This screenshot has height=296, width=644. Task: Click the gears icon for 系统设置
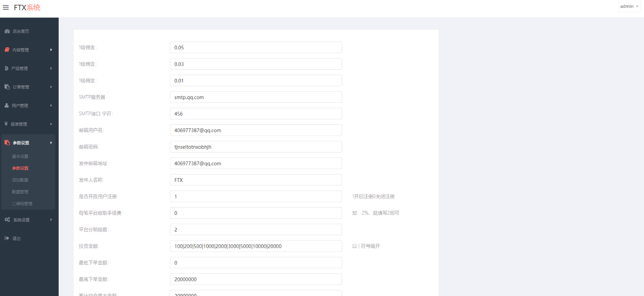tap(7, 220)
